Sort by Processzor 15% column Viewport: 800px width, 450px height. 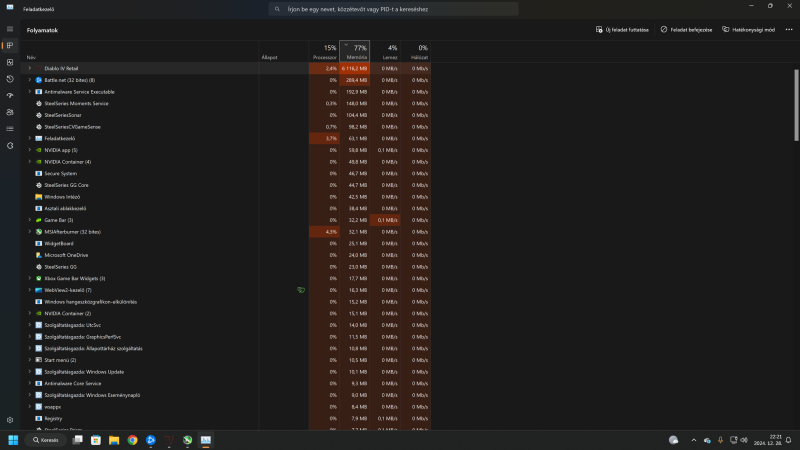pos(324,52)
